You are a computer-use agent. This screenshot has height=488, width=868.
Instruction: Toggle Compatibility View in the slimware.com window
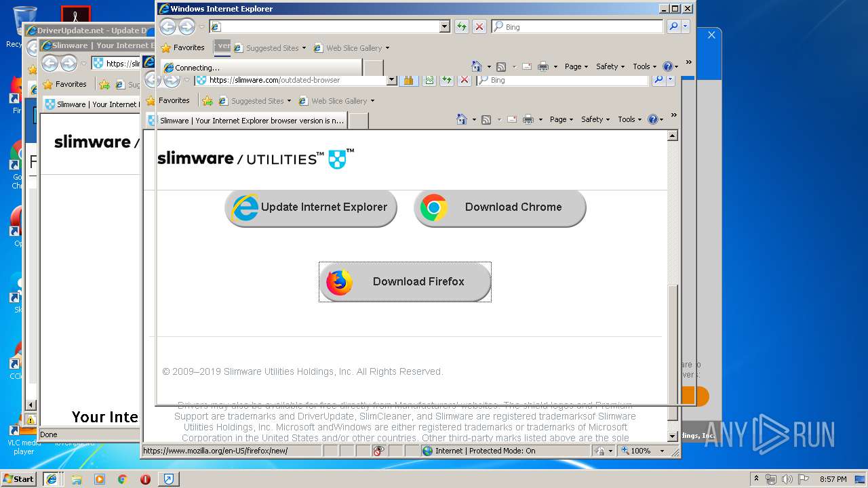(x=429, y=80)
